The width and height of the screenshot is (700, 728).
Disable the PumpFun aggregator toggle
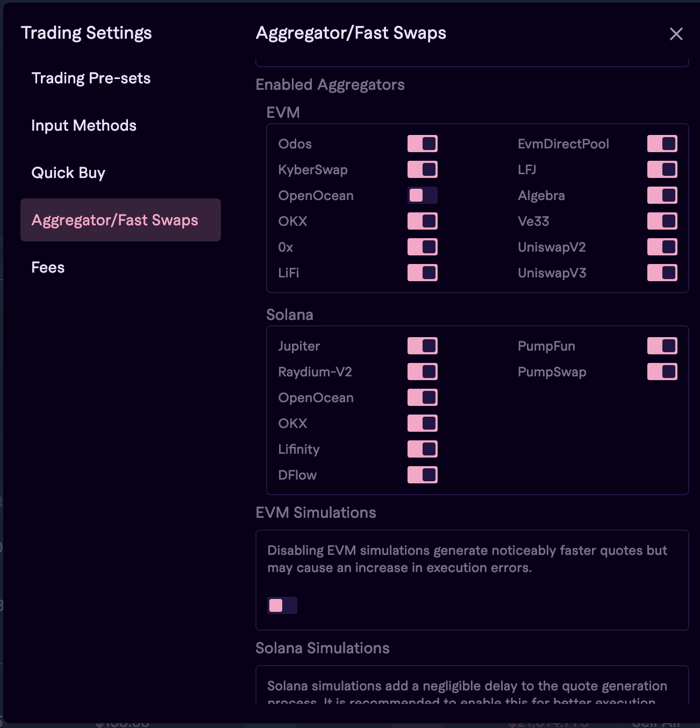[662, 346]
